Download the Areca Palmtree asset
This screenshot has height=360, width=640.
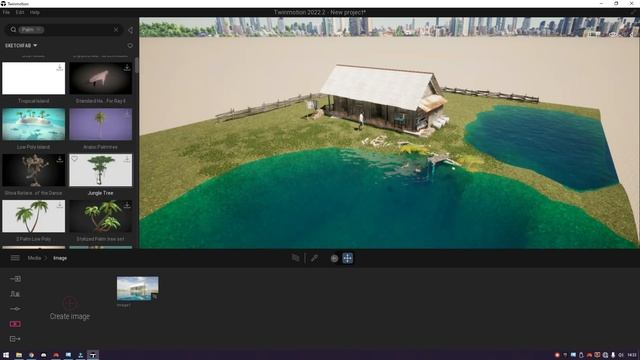(127, 113)
